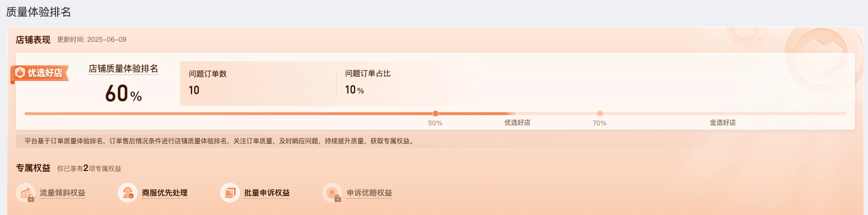Click the 金选好店 label under the progress bar

[723, 123]
